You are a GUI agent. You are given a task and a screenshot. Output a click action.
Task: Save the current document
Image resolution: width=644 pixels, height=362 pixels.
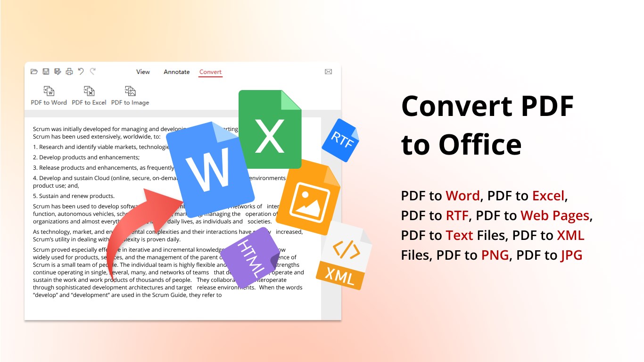(x=46, y=71)
